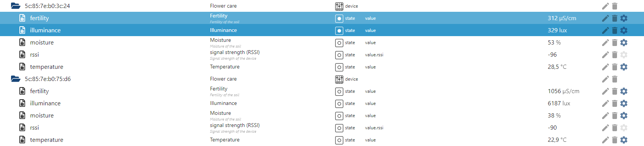Edit the 312 µS/cm fertility object
This screenshot has width=644, height=146.
(x=605, y=18)
